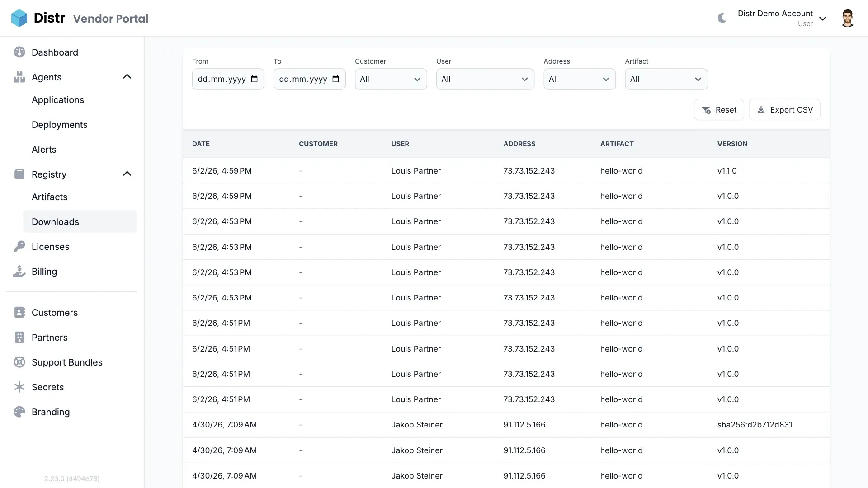Click the ADDRESS column header
The image size is (868, 488).
519,144
